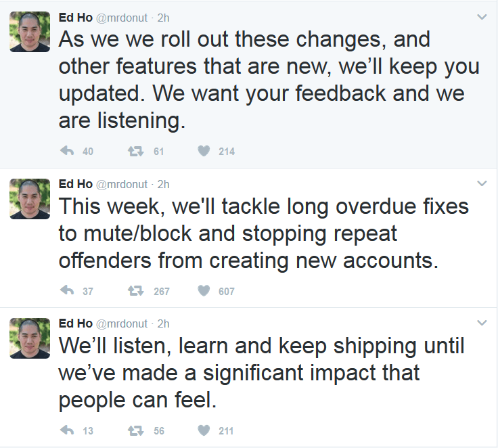
Task: Open the dropdown arrow on 'keep shipping' tweet
Action: [482, 323]
